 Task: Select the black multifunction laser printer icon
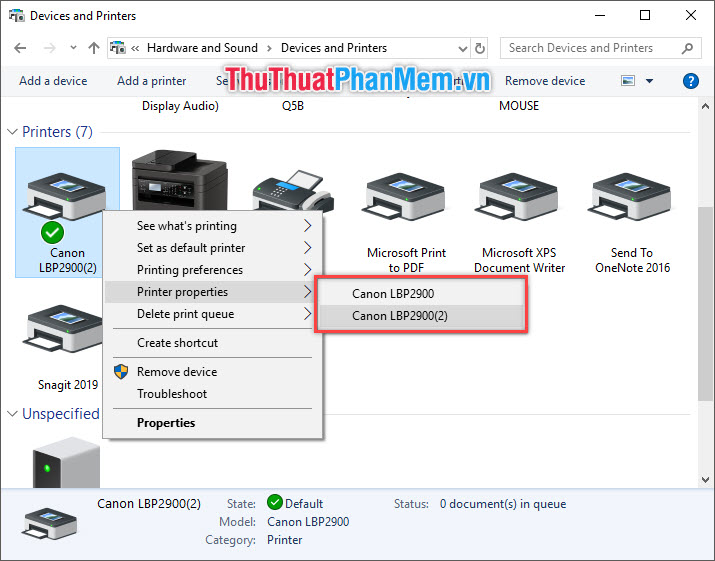[x=180, y=181]
